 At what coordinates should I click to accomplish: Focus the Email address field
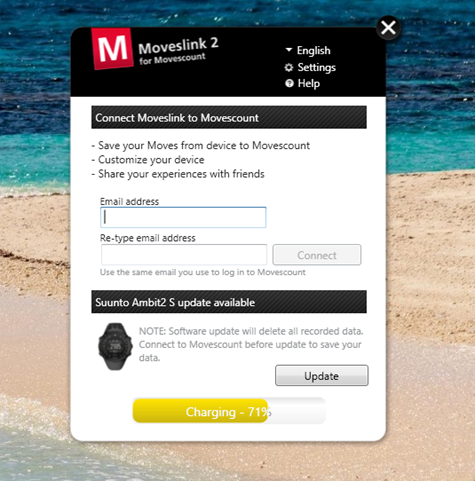click(x=183, y=217)
